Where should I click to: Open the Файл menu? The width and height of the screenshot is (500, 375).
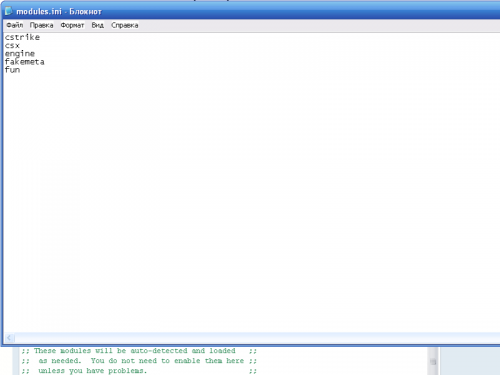click(15, 25)
